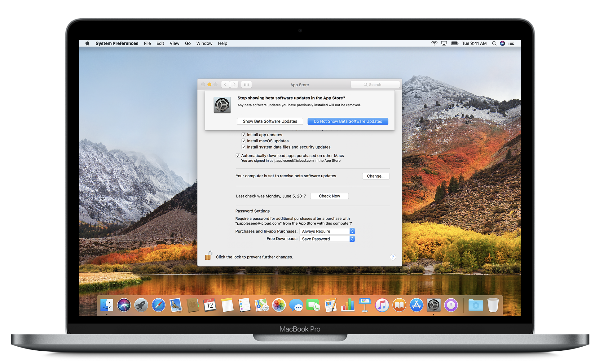Click Show Beta Software Updates button
608x364 pixels.
[x=270, y=121]
